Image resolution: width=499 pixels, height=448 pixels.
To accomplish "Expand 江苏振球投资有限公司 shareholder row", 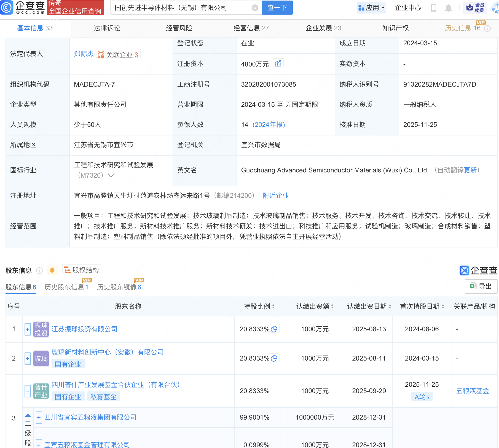I will (x=28, y=329).
